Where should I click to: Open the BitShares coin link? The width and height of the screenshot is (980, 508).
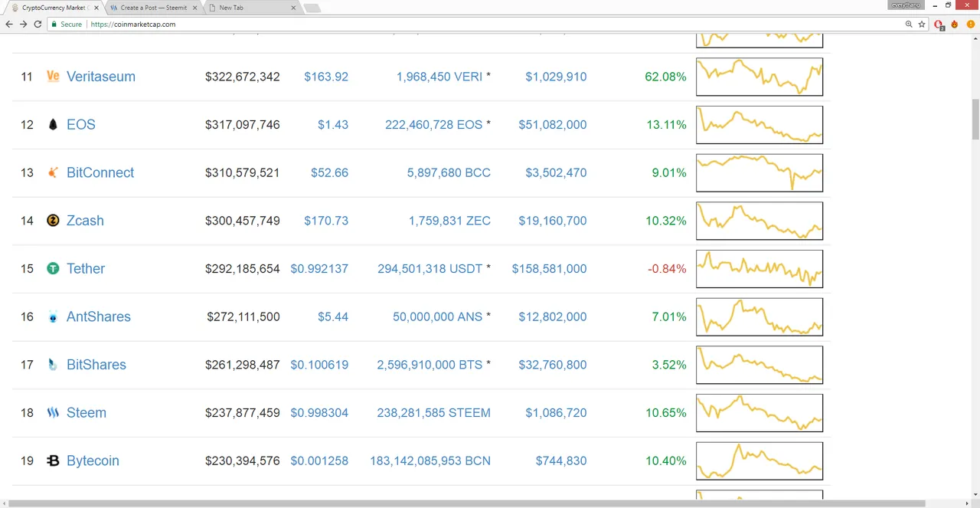(96, 365)
